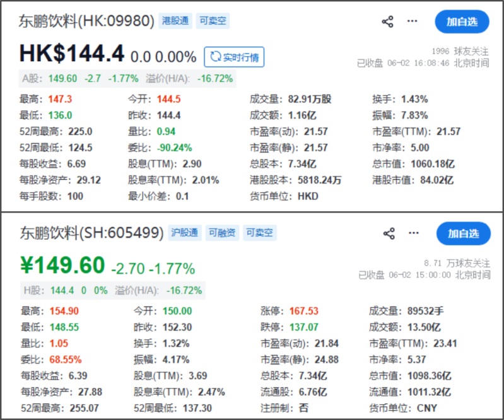The width and height of the screenshot is (504, 420).
Task: Click 成交额 value 13.50亿
Action: pos(425,327)
